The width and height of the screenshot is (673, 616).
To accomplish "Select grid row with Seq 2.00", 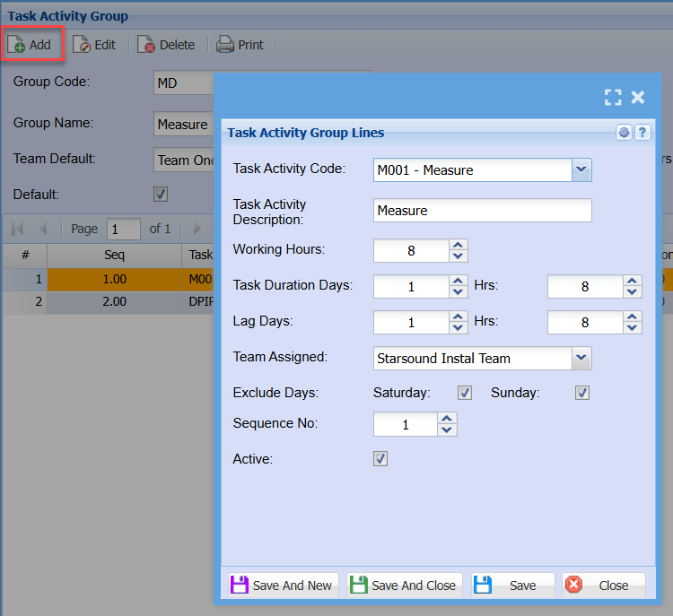I will (114, 302).
